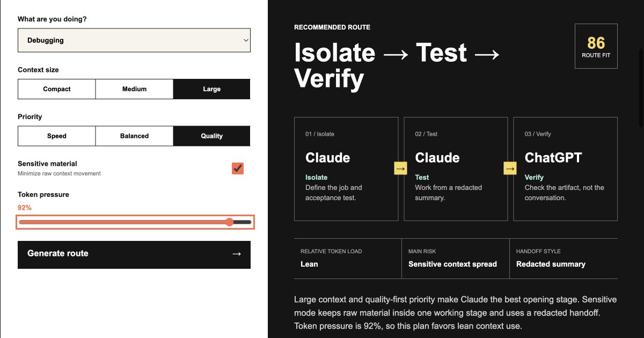The height and width of the screenshot is (338, 644).
Task: Select the 01 / Isolate Claude card
Action: tap(346, 169)
